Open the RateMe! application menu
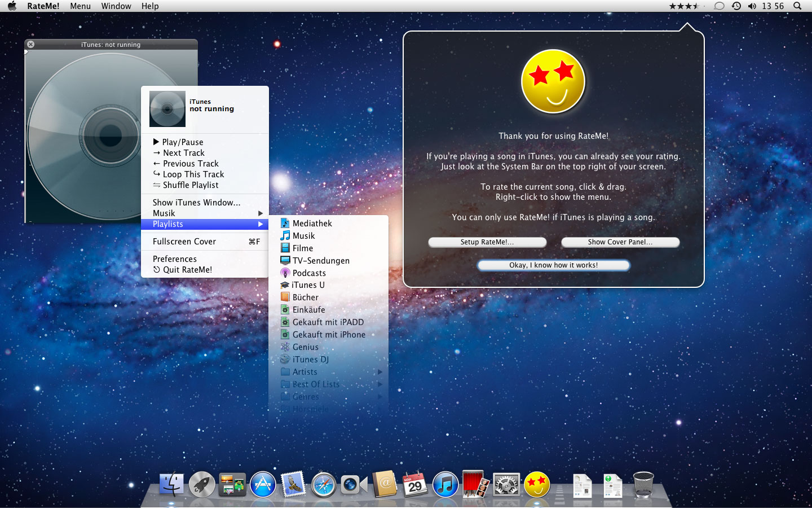This screenshot has width=812, height=508. coord(43,6)
